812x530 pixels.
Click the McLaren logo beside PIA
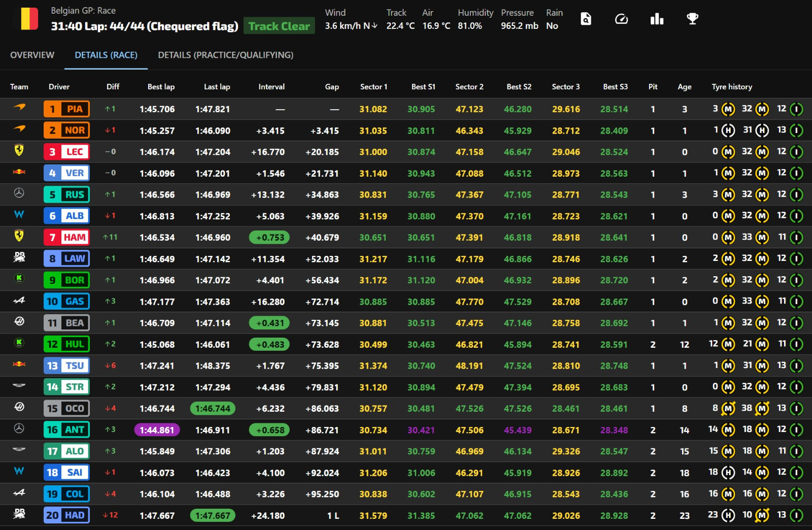(19, 108)
